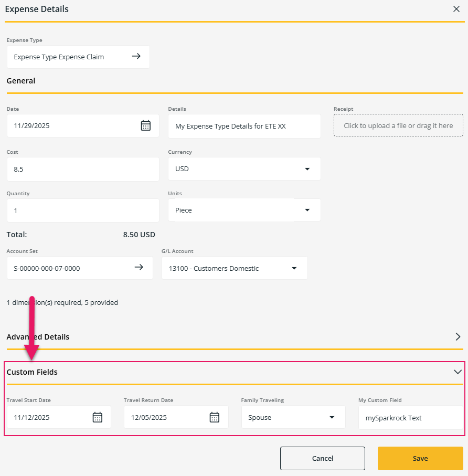Viewport: 468px width, 476px height.
Task: Click into the Details text field
Action: (x=244, y=126)
